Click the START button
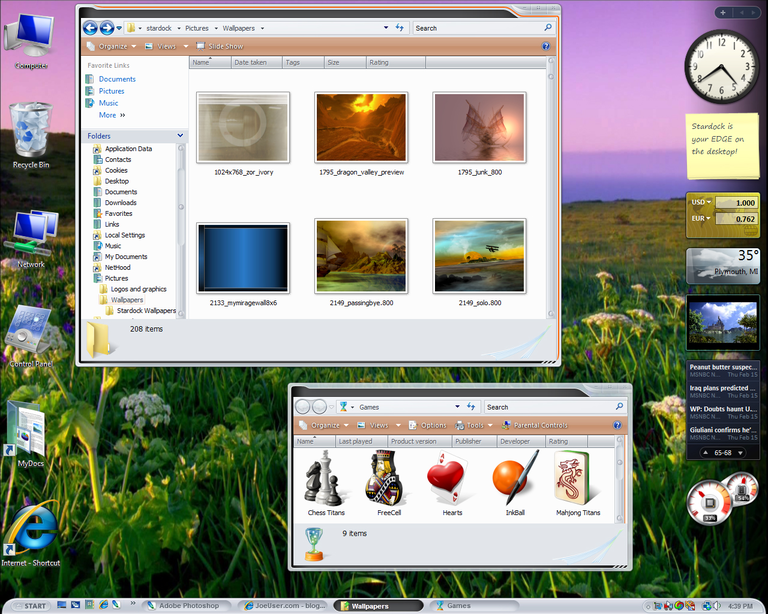Viewport: 768px width, 614px height. [x=30, y=606]
